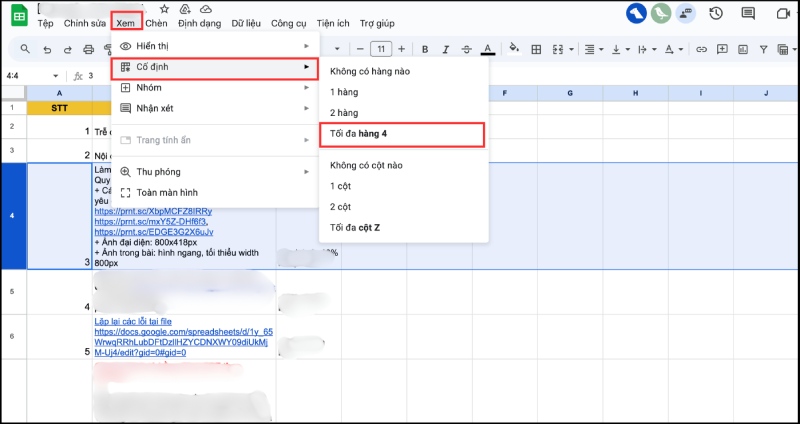Insert a chart from the toolbar
This screenshot has height=424, width=800.
point(743,49)
